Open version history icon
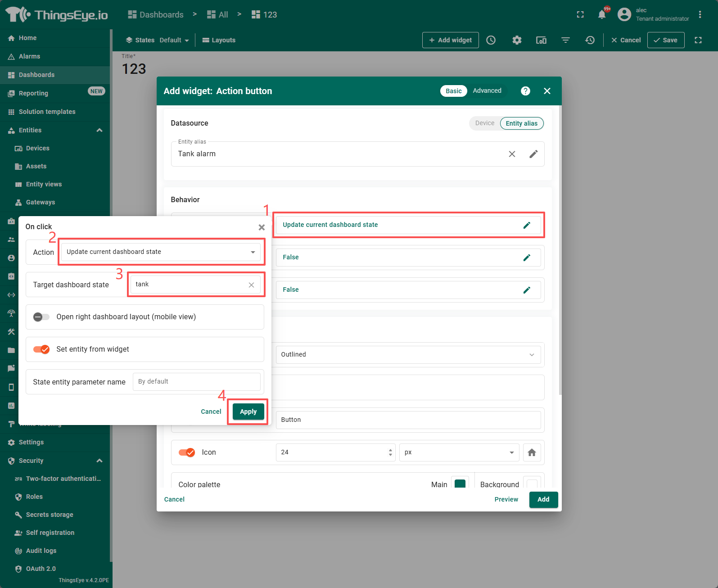 click(590, 40)
